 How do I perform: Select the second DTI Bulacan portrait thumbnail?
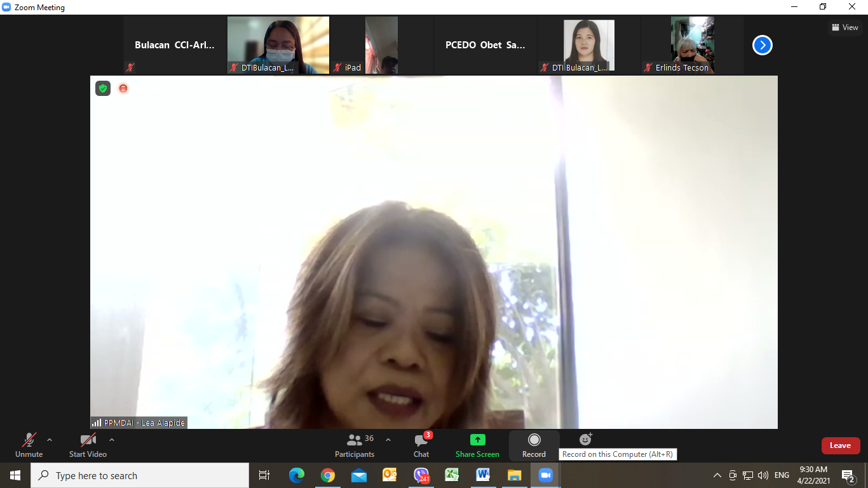[x=588, y=45]
